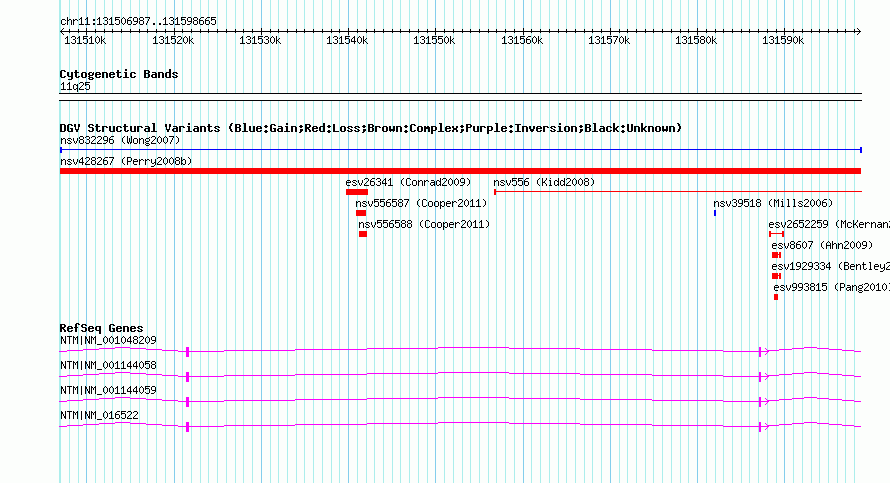Screen dimensions: 890x483
Task: Click the red esv2652259 bracketed variant glyph
Action: [x=776, y=234]
